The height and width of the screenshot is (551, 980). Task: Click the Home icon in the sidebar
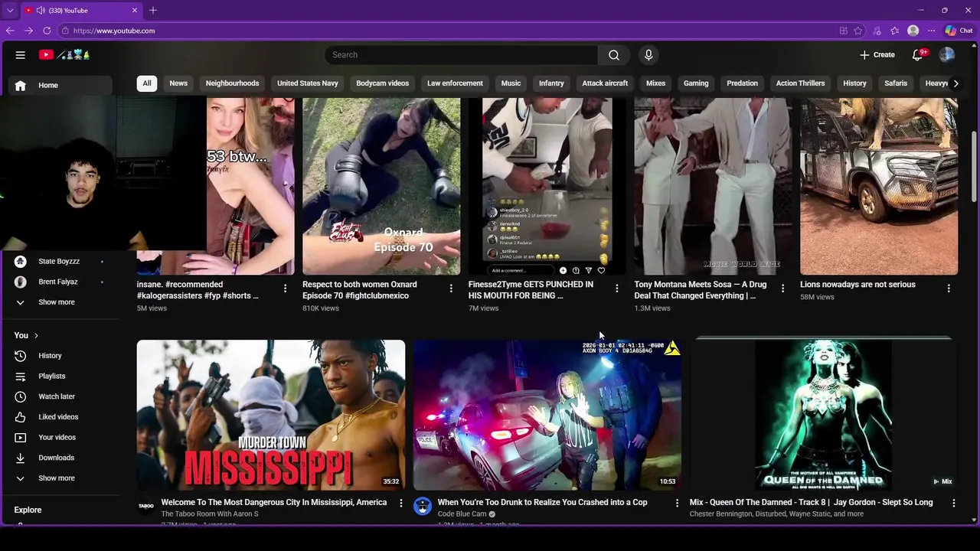(x=21, y=86)
